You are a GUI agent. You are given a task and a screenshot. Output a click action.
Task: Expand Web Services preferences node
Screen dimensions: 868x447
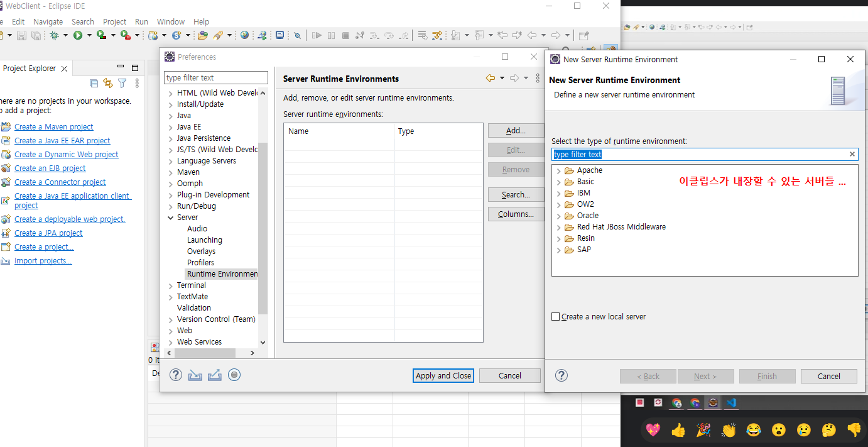(170, 342)
